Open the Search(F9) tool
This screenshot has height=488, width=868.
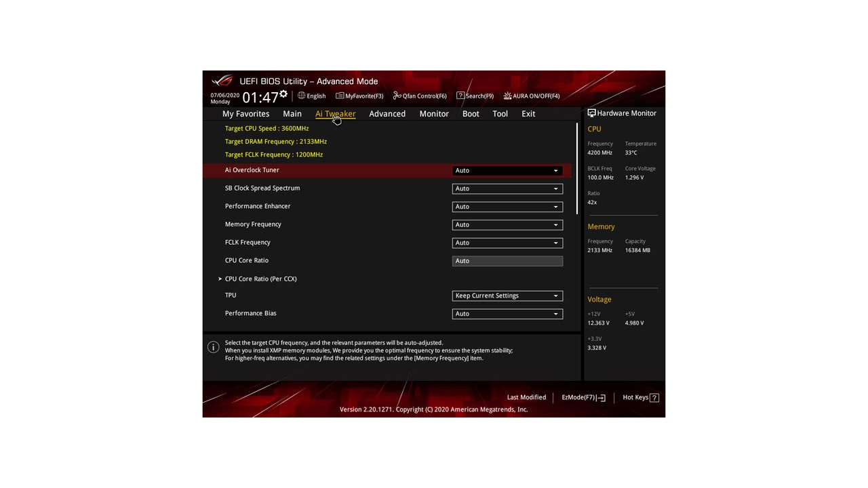[x=475, y=96]
